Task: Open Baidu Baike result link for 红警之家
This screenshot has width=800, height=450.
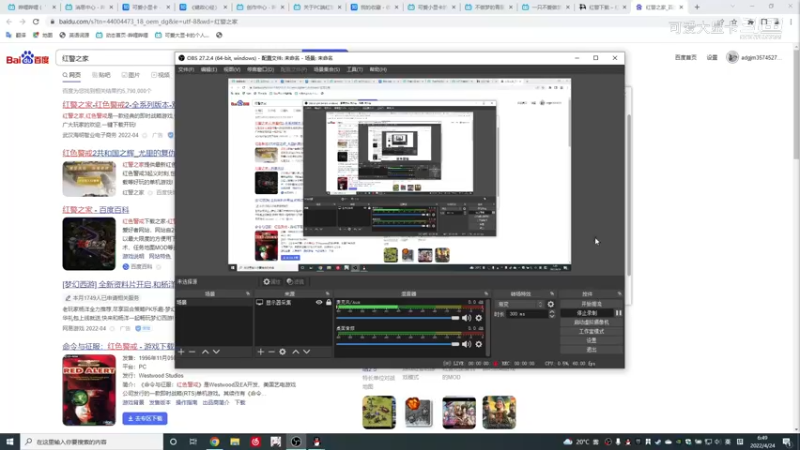Action: coord(96,210)
